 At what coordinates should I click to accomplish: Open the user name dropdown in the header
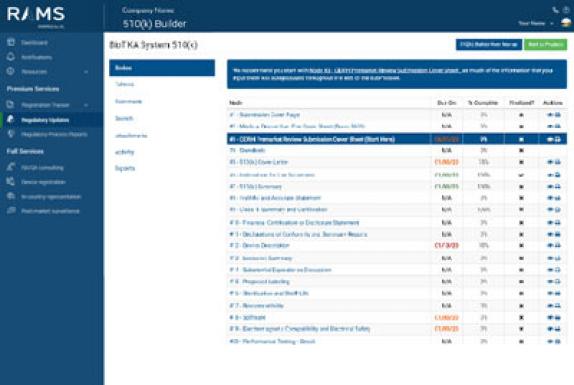pos(536,23)
